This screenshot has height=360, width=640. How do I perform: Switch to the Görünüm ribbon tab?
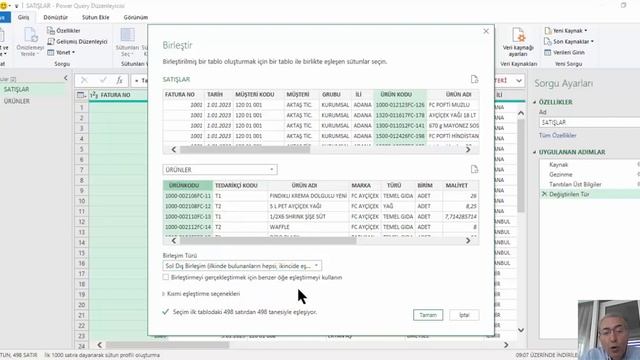coord(136,18)
